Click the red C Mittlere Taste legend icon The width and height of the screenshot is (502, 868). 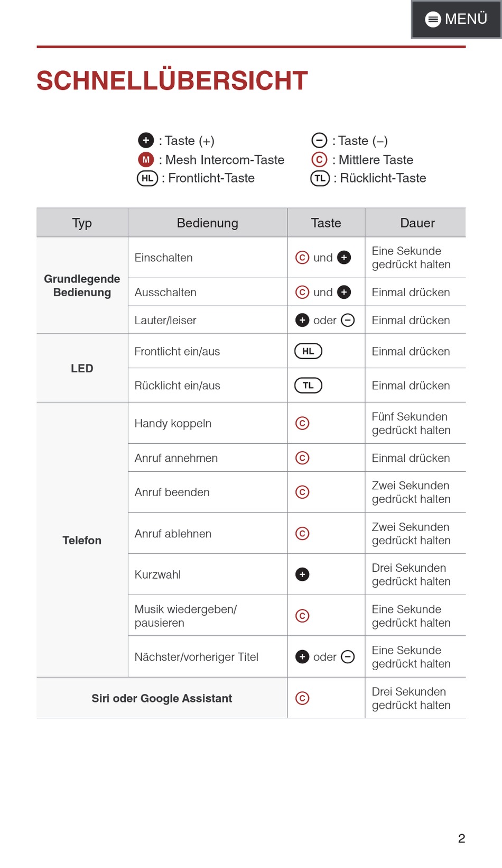319,160
